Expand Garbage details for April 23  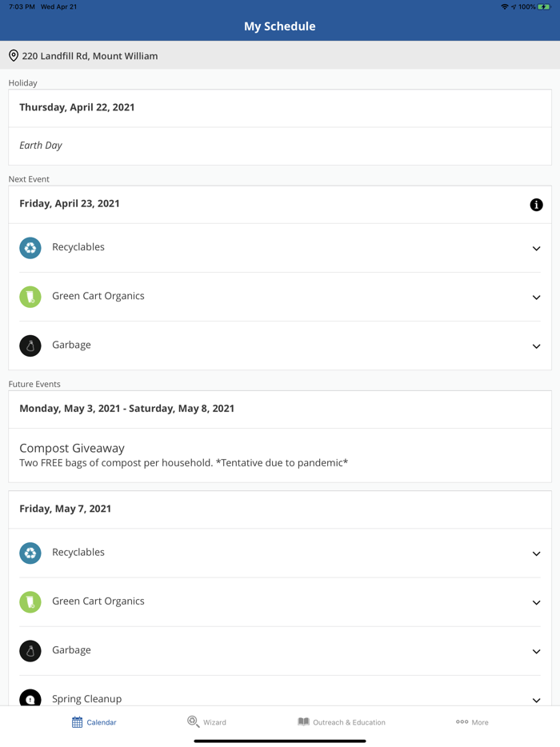(x=536, y=346)
